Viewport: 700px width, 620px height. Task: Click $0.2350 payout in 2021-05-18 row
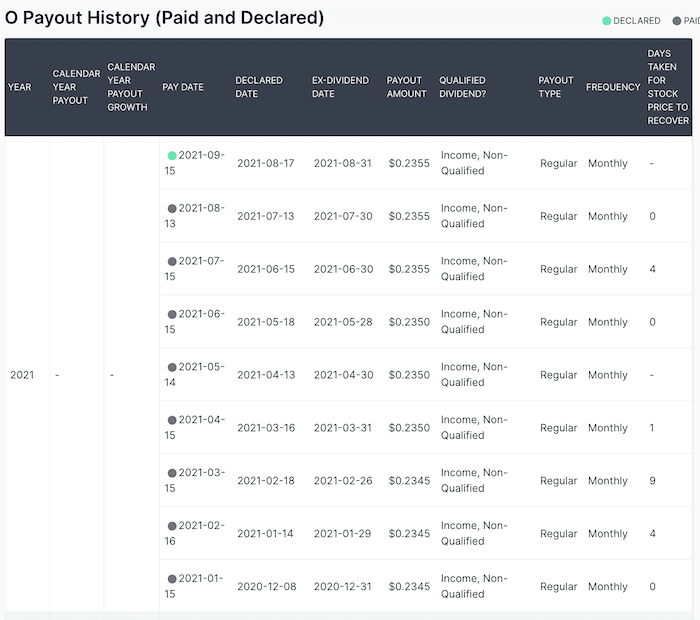coord(409,322)
